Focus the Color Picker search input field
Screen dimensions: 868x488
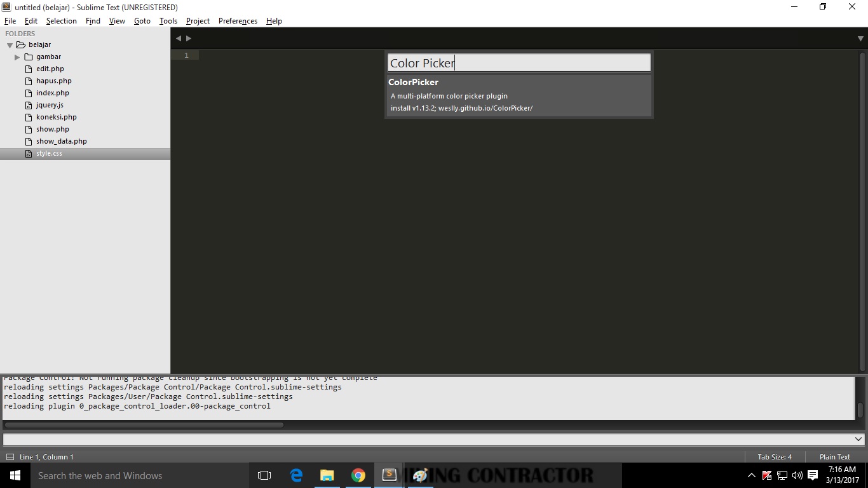tap(519, 62)
